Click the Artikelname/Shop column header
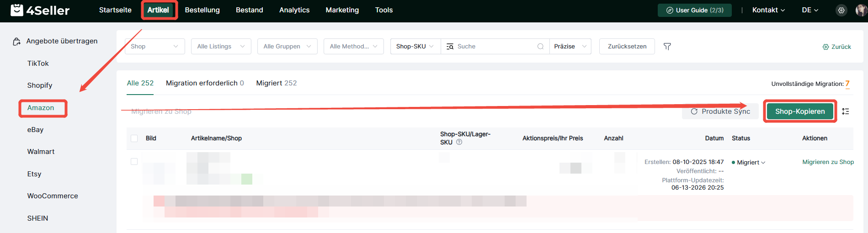 [x=216, y=138]
